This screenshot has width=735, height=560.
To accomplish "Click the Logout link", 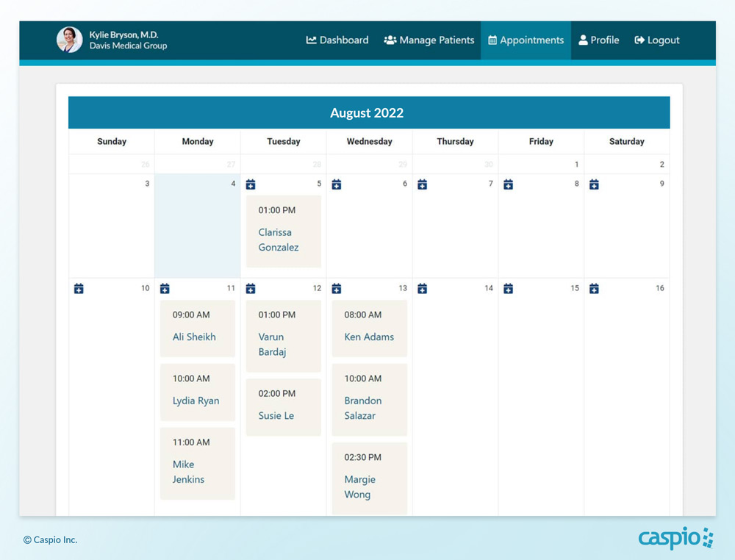I will pyautogui.click(x=657, y=40).
